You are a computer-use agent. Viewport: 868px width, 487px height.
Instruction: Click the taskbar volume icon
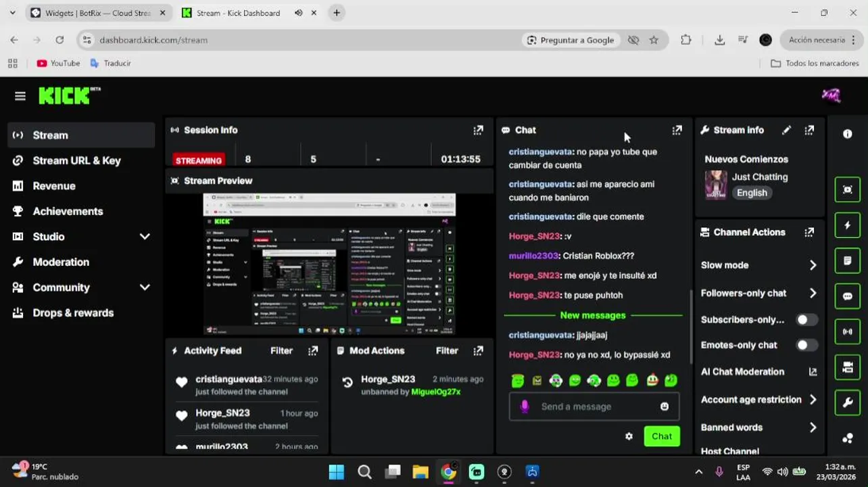pos(782,471)
